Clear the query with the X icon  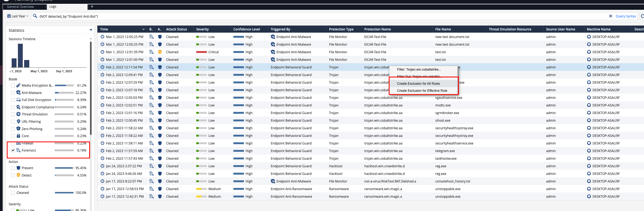[610, 16]
